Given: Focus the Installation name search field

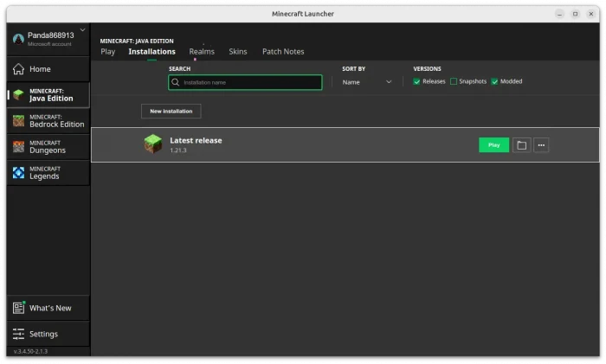Looking at the screenshot, I should [x=245, y=82].
